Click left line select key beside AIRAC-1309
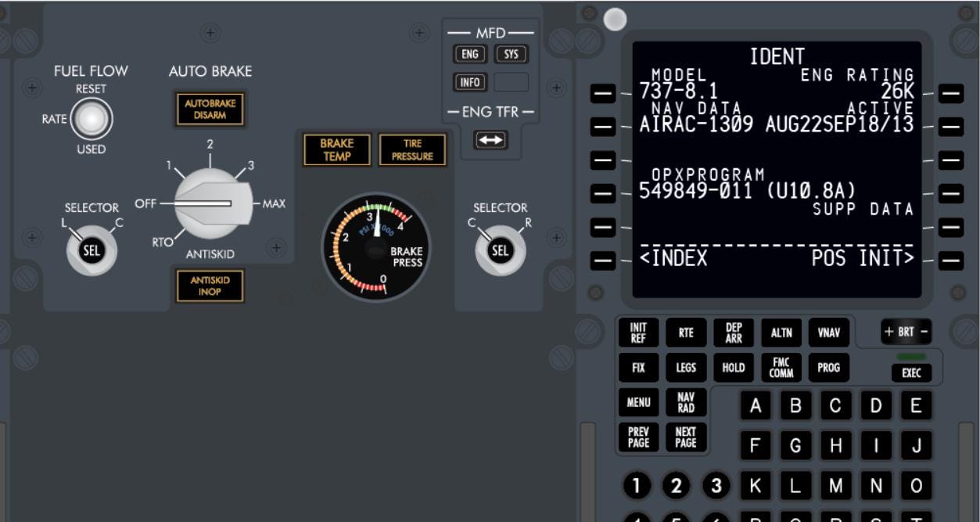This screenshot has width=980, height=522. [602, 126]
